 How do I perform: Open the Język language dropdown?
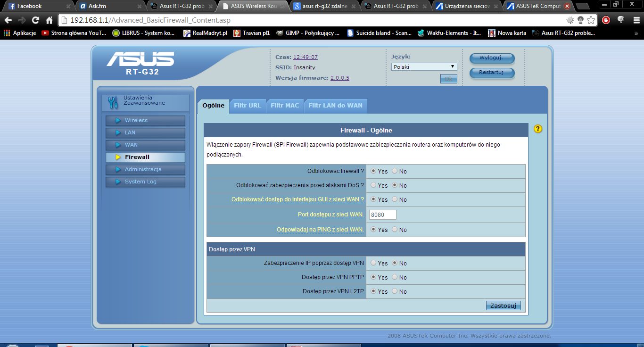(424, 67)
